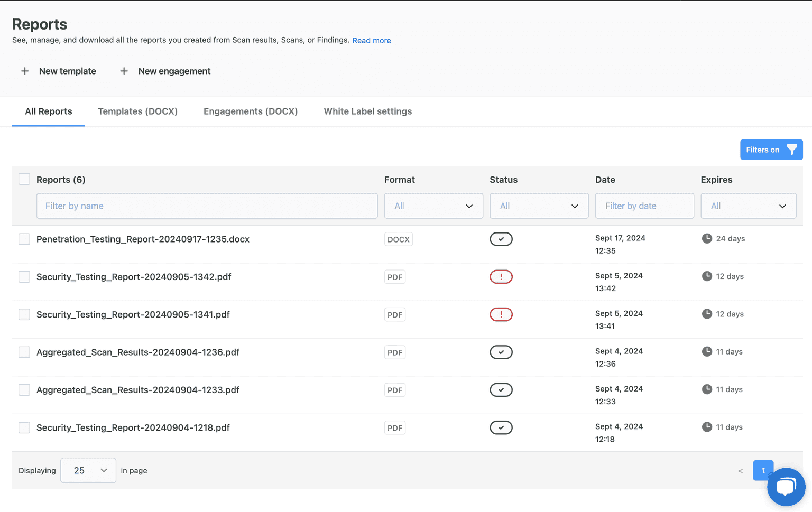812x512 pixels.
Task: Click the DOCX format badge
Action: (x=398, y=239)
